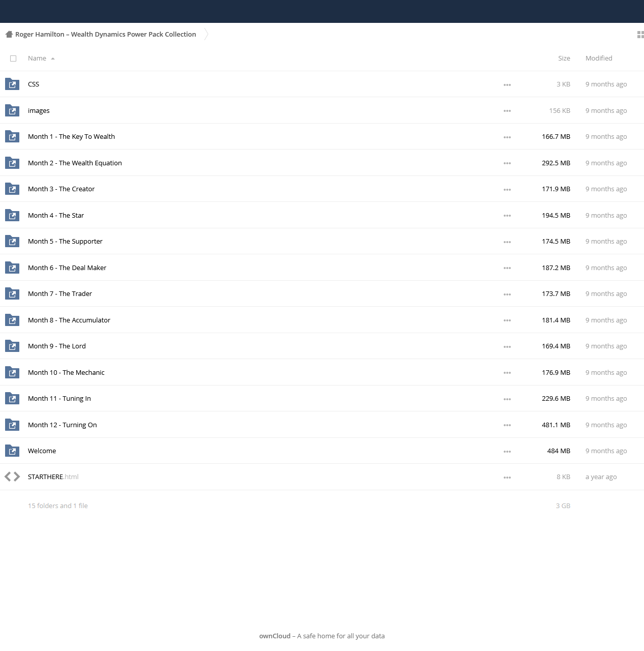Click the folder icon for Month 12
The height and width of the screenshot is (651, 644).
[12, 425]
